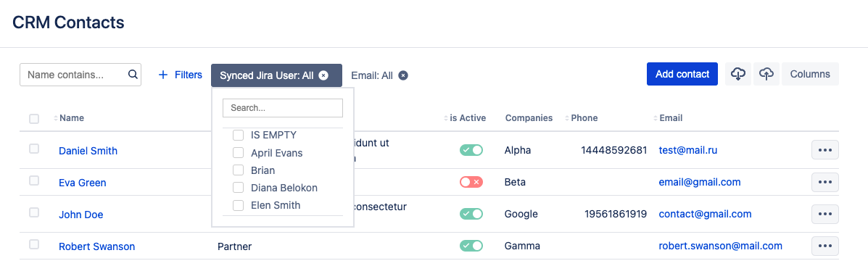This screenshot has height=274, width=868.
Task: Check the IS EMPTY option
Action: coord(239,135)
